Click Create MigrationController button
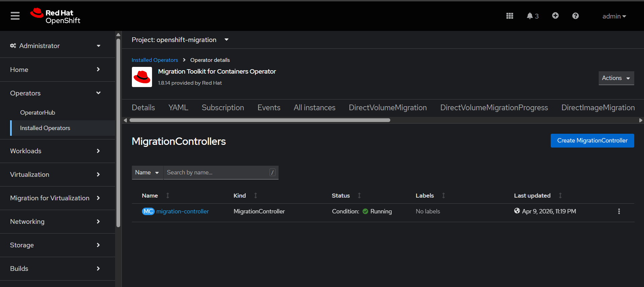 592,140
